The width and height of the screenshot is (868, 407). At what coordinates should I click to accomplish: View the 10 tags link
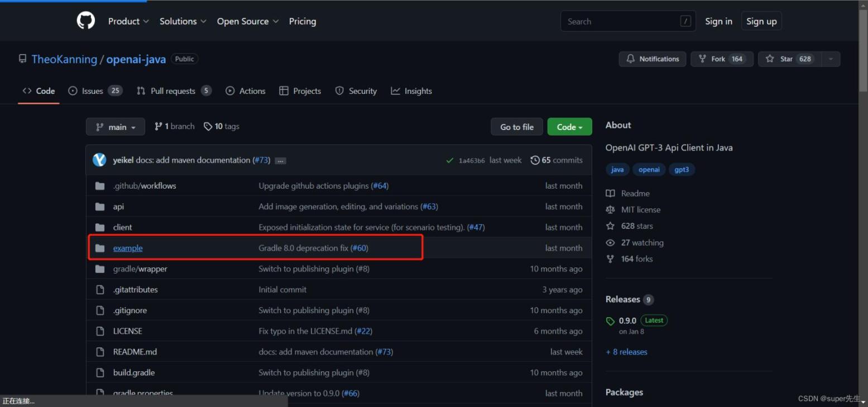tap(222, 126)
